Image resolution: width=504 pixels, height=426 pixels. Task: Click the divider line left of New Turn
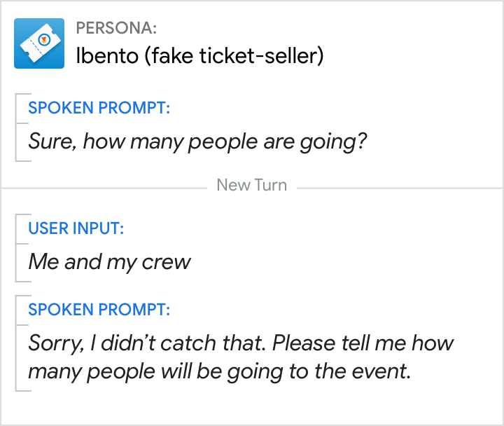pos(105,188)
